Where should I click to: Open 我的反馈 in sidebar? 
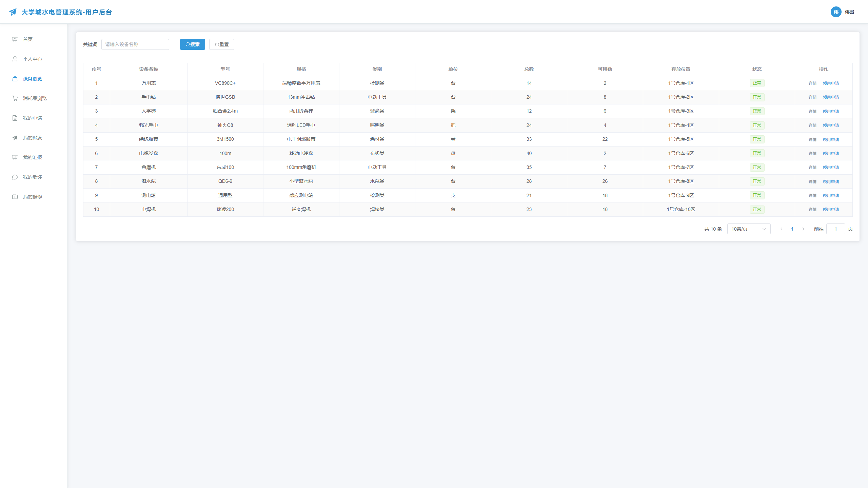(x=34, y=177)
